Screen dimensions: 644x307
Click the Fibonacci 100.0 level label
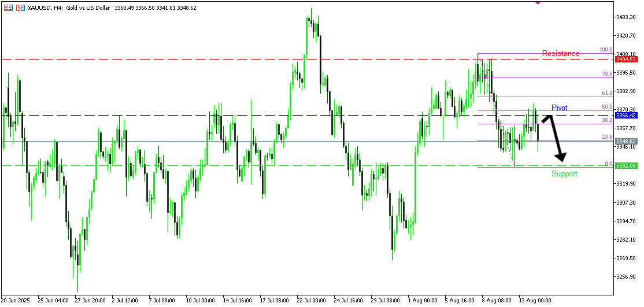(605, 50)
